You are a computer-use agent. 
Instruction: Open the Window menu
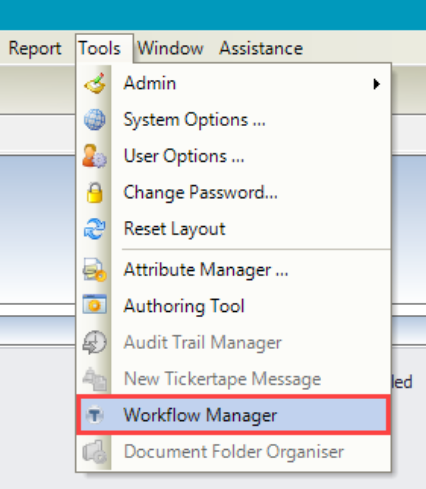[x=170, y=48]
